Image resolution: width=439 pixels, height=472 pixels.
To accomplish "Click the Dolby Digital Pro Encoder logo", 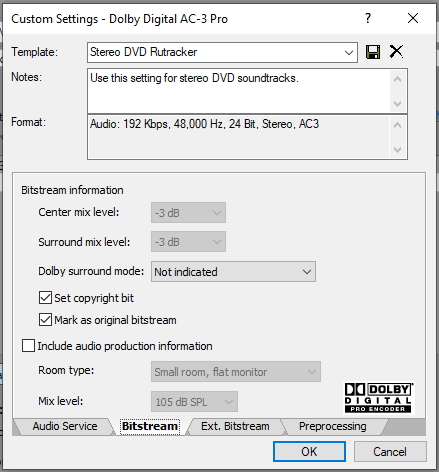I will (378, 398).
